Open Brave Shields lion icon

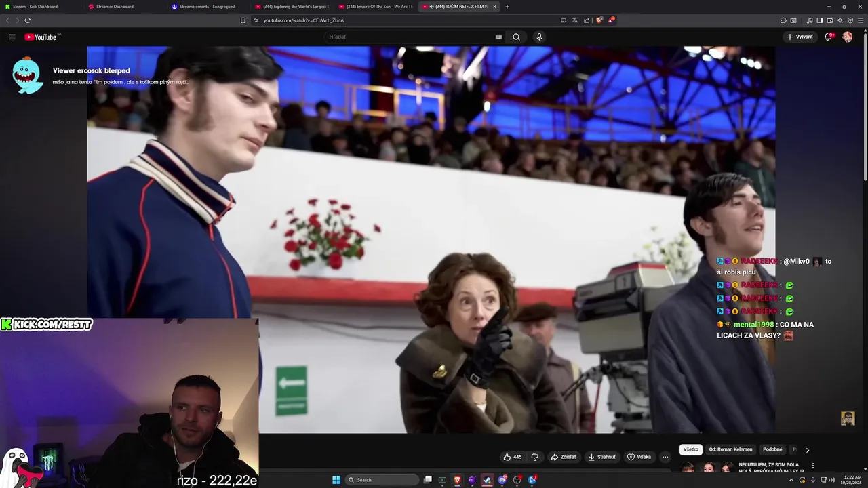(599, 20)
